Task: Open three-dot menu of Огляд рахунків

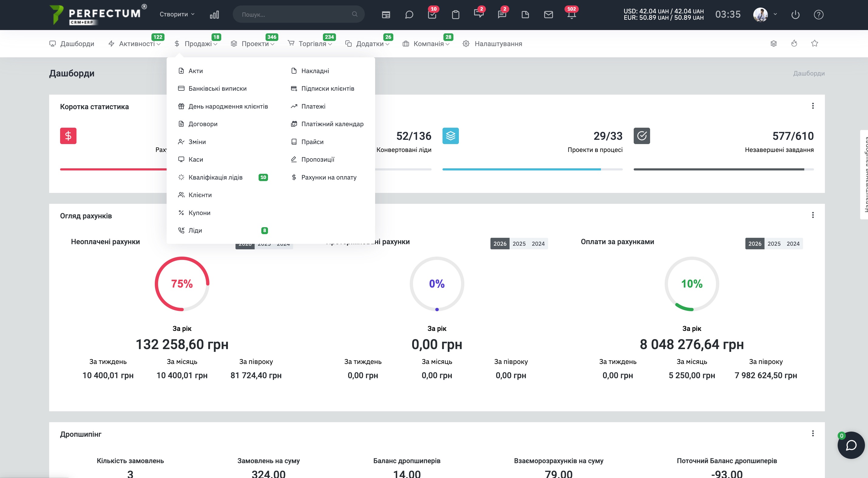Action: tap(813, 215)
